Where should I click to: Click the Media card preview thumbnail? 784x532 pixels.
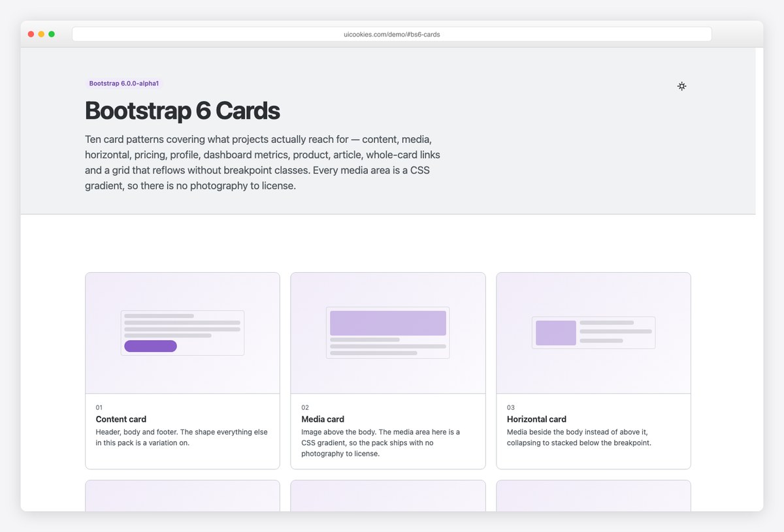point(388,333)
